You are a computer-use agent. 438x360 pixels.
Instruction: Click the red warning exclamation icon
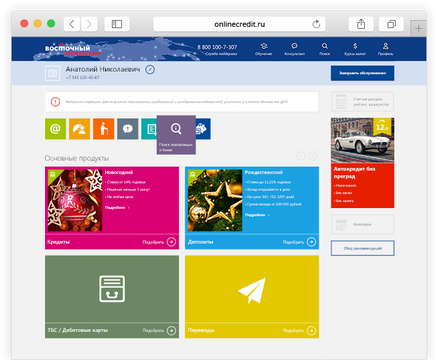[55, 102]
